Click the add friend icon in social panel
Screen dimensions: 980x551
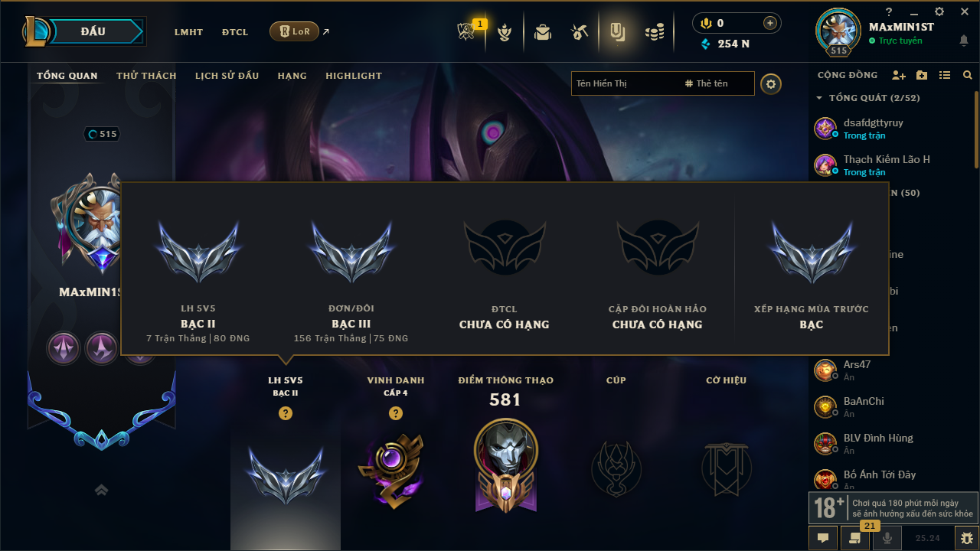coord(899,75)
